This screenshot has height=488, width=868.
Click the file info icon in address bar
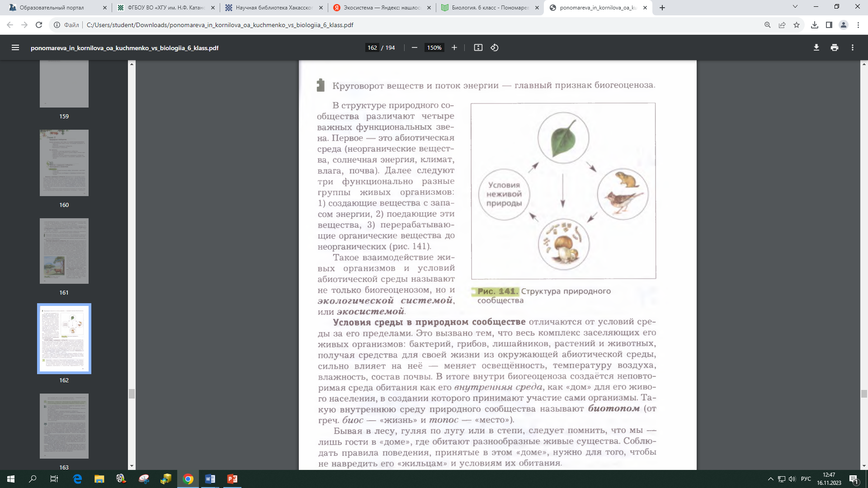tap(57, 25)
